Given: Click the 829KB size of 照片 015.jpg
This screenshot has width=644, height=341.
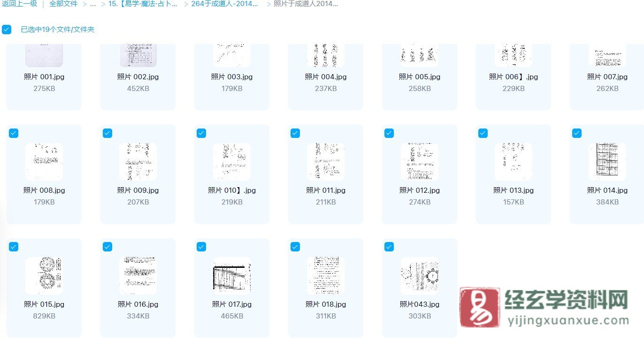Looking at the screenshot, I should click(x=44, y=316).
